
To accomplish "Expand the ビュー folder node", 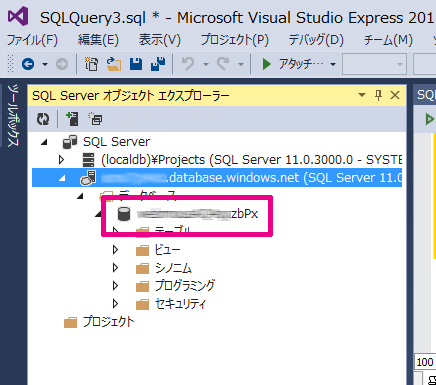I will click(115, 250).
